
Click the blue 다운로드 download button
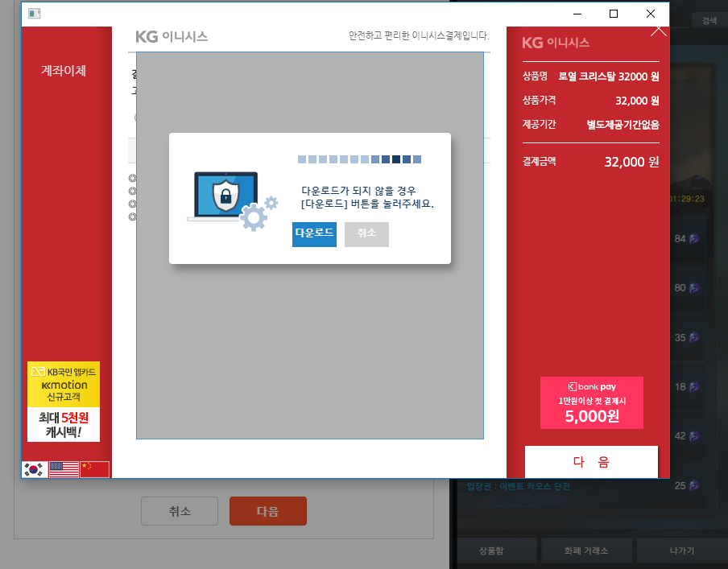coord(314,234)
